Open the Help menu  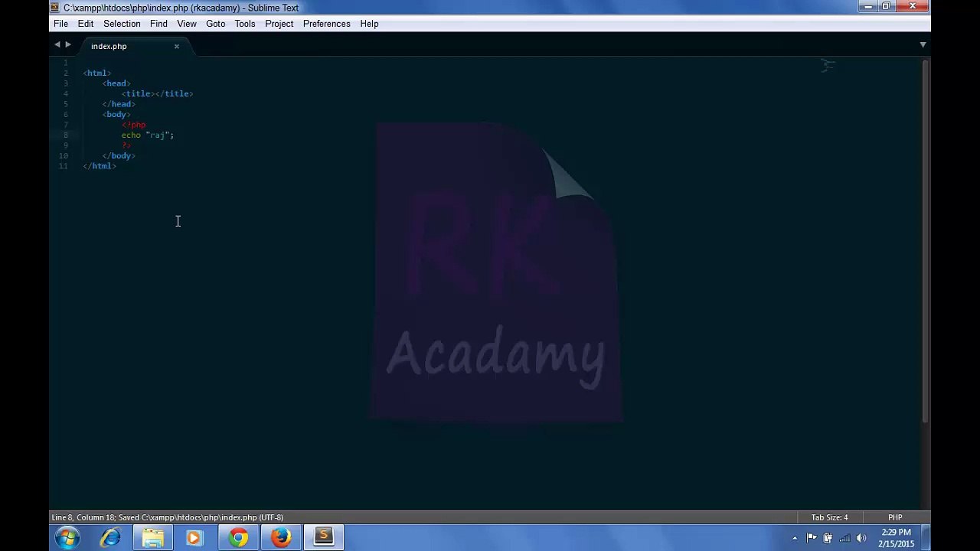[x=369, y=24]
